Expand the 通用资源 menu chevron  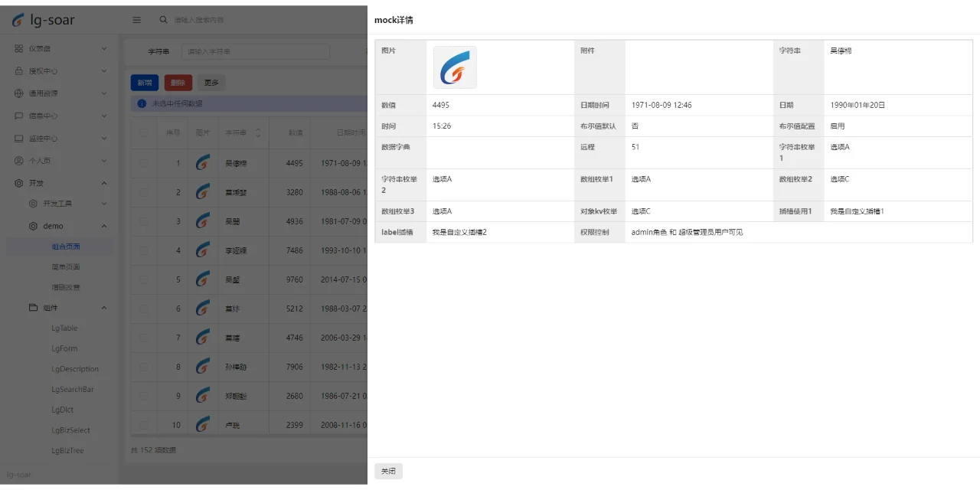(x=104, y=93)
